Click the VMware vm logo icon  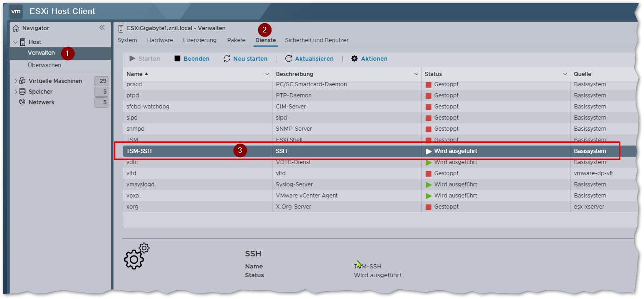(x=16, y=11)
